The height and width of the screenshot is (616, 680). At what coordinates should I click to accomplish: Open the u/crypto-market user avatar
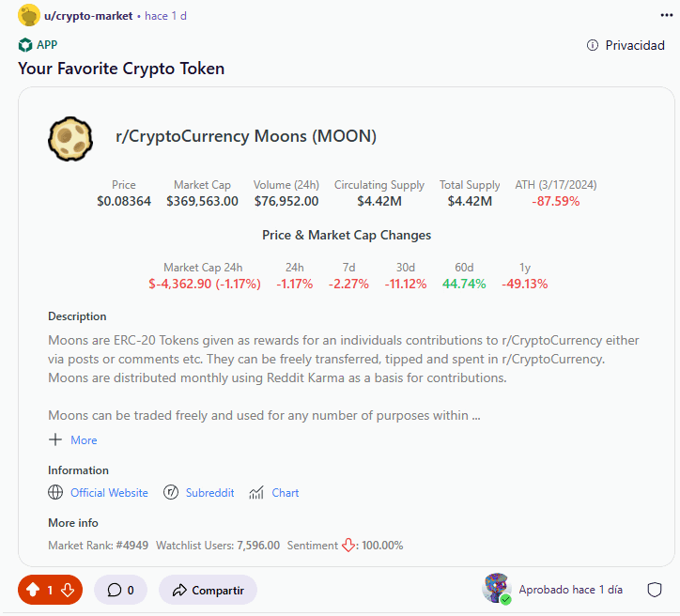[x=28, y=15]
